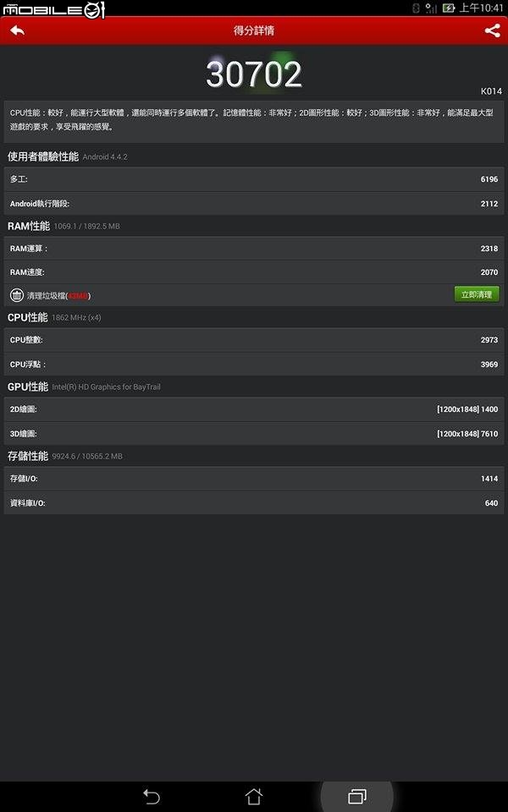Tap the signal icon in status bar

point(431,8)
